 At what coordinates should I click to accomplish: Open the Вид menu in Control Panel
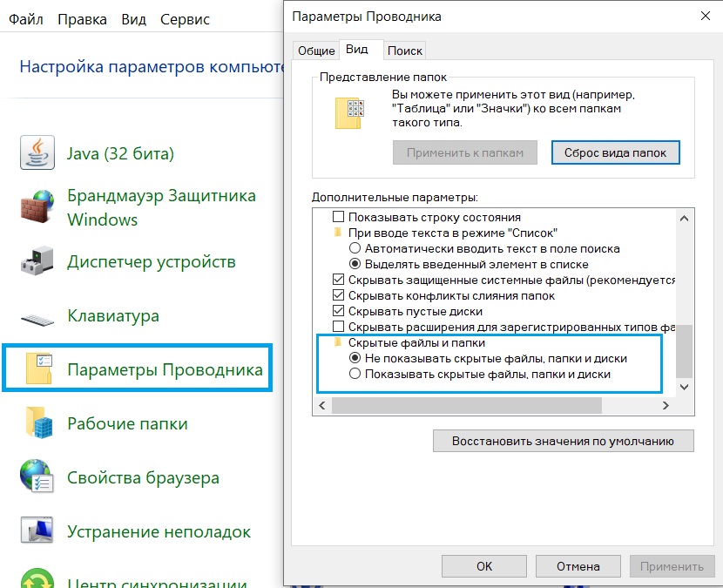134,19
